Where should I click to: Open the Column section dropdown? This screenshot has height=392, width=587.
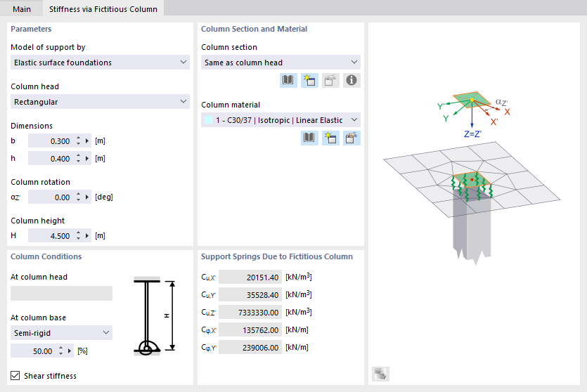click(x=280, y=63)
